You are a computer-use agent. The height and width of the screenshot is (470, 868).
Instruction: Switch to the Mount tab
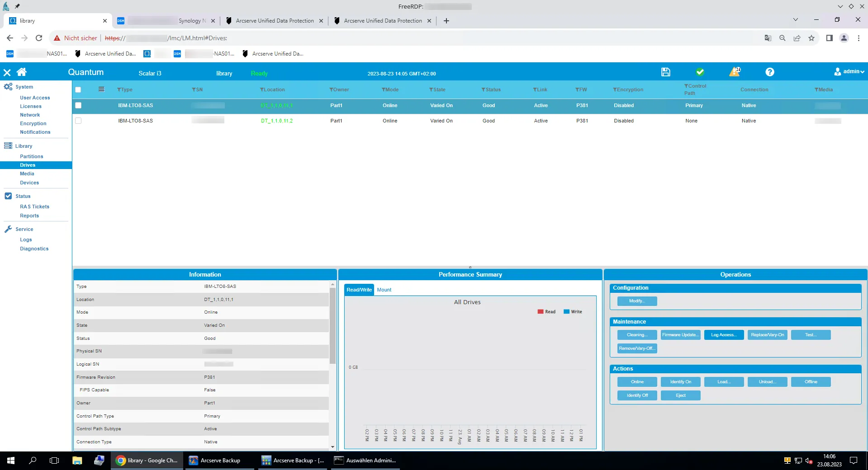(384, 290)
